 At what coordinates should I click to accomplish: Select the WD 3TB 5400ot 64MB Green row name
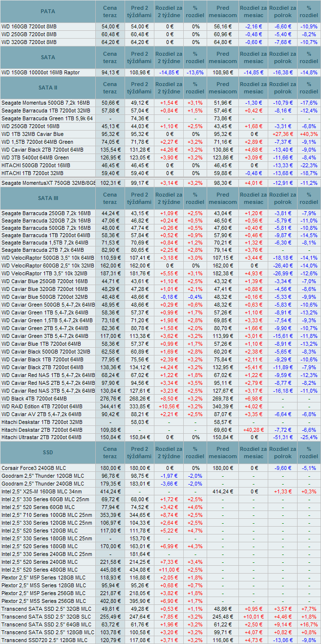[x=35, y=157]
